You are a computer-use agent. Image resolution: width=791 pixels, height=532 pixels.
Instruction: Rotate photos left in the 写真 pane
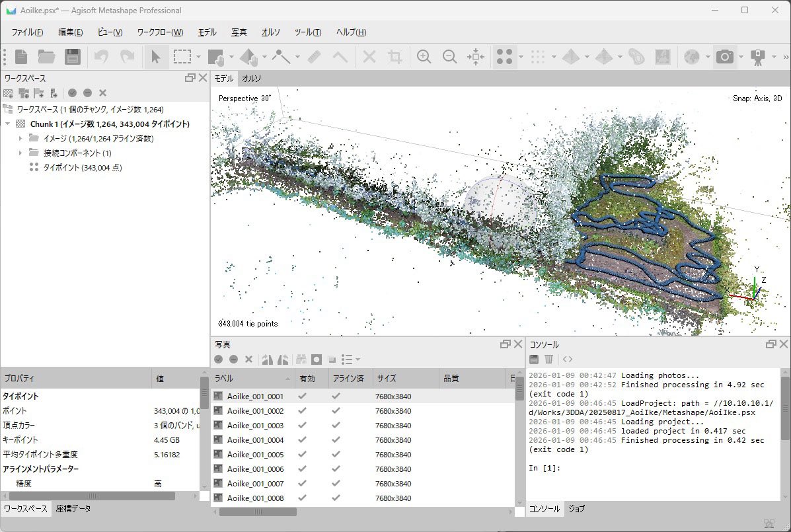point(268,360)
